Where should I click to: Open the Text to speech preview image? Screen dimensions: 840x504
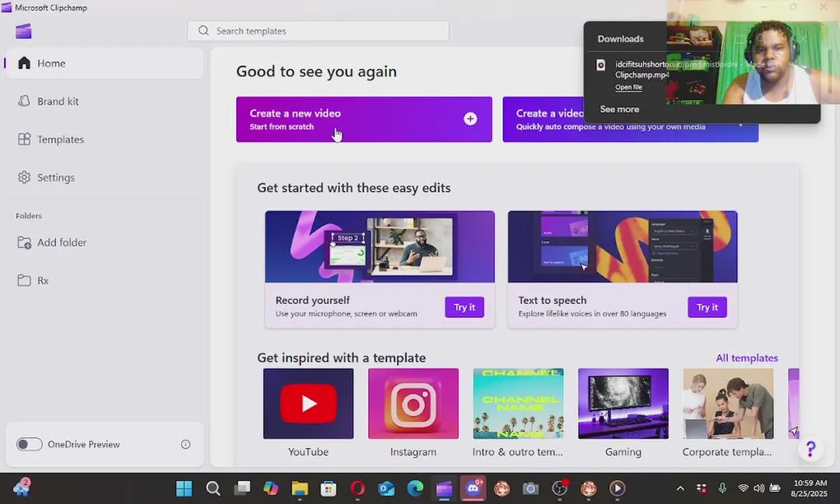tap(622, 246)
